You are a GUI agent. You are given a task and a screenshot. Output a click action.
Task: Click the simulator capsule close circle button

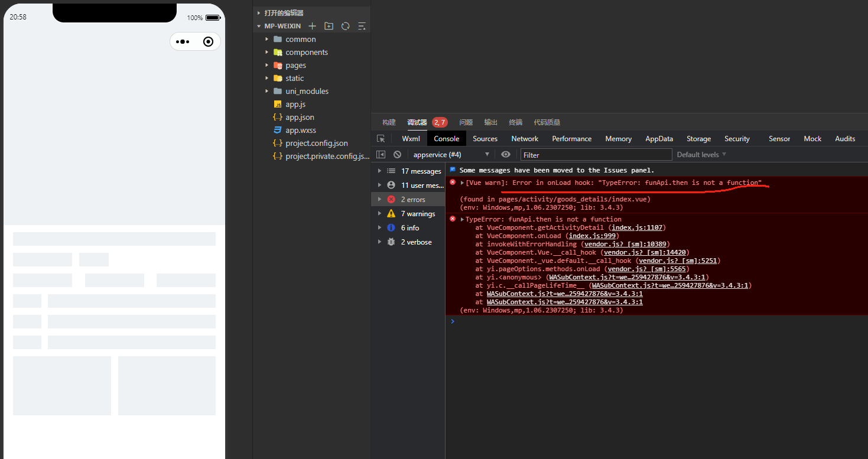coord(208,41)
